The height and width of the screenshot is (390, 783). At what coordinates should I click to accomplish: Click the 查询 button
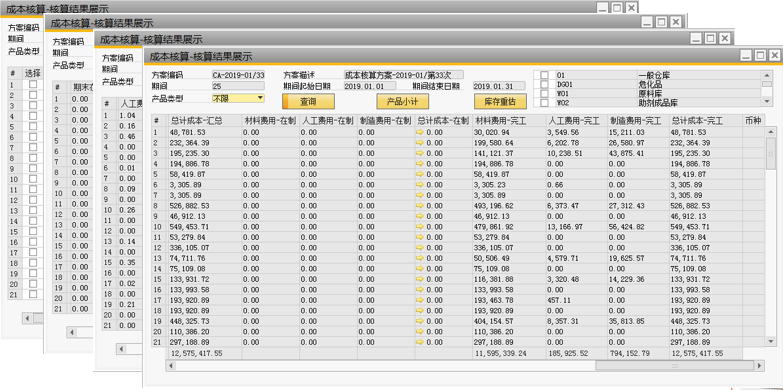308,101
